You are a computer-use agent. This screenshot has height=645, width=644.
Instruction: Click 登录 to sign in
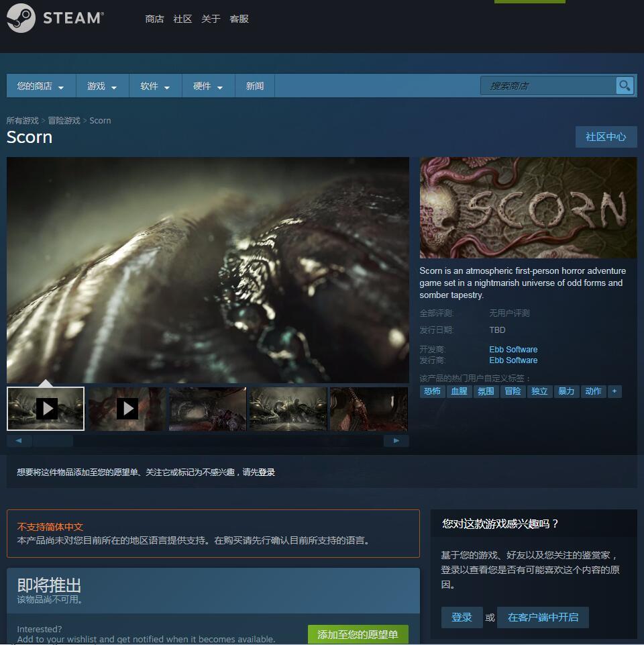coord(462,617)
